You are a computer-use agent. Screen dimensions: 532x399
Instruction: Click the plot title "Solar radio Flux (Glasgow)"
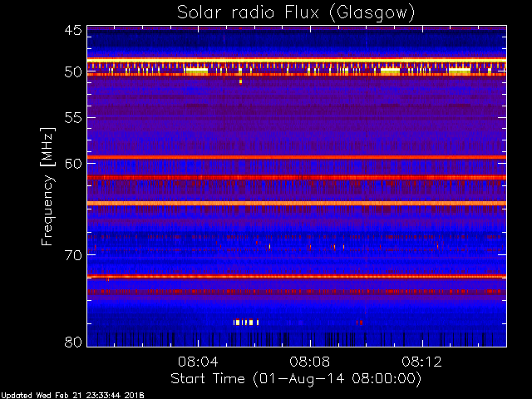tap(296, 13)
